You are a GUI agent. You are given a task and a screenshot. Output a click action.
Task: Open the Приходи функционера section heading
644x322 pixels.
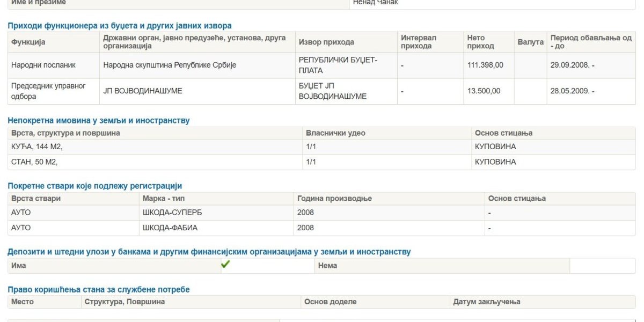point(120,25)
